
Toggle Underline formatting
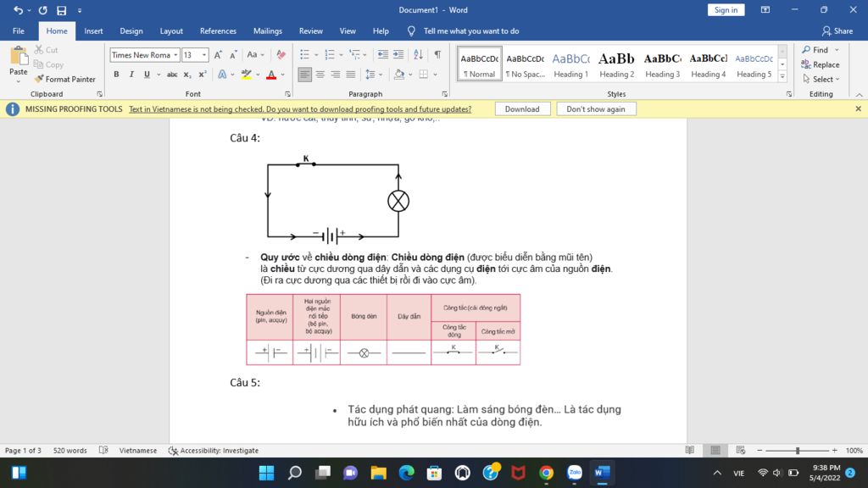point(147,75)
